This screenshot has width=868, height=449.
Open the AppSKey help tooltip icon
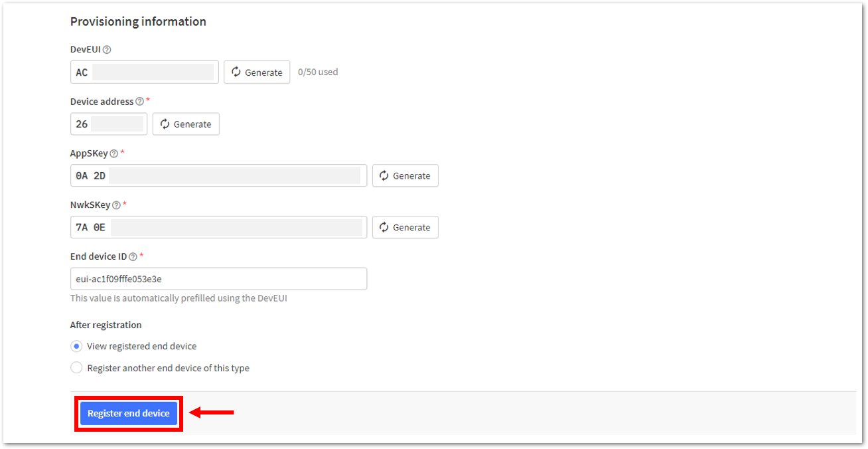point(114,153)
